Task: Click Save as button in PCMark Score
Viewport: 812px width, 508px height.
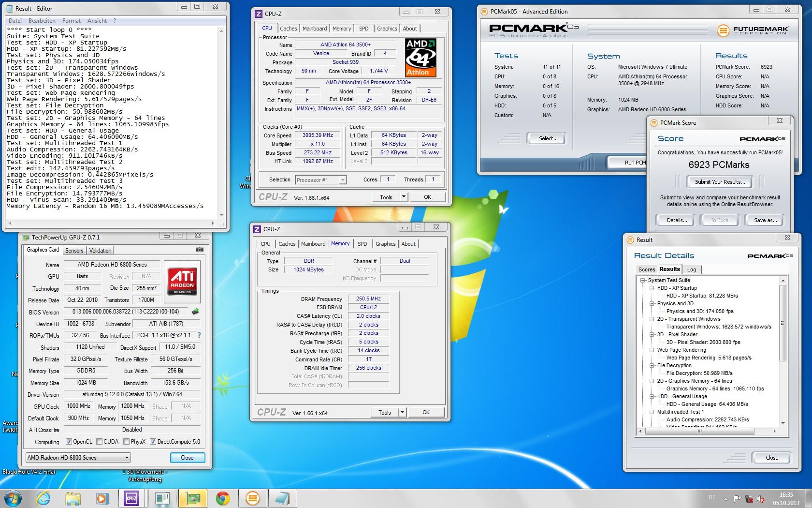Action: point(766,220)
